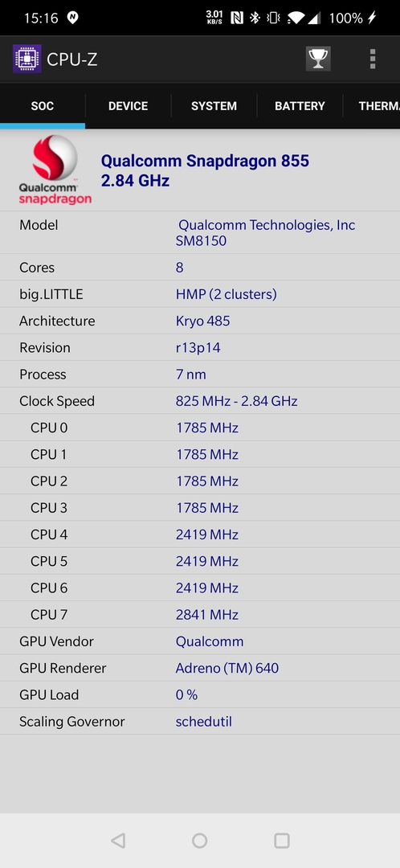The height and width of the screenshot is (868, 400).
Task: Tap the recent apps square button
Action: [x=282, y=841]
